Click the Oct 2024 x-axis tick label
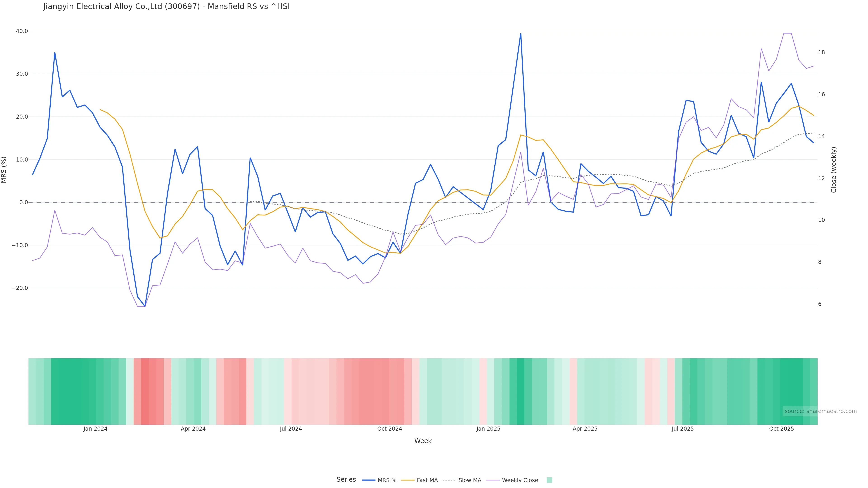Image resolution: width=868 pixels, height=488 pixels. point(389,429)
